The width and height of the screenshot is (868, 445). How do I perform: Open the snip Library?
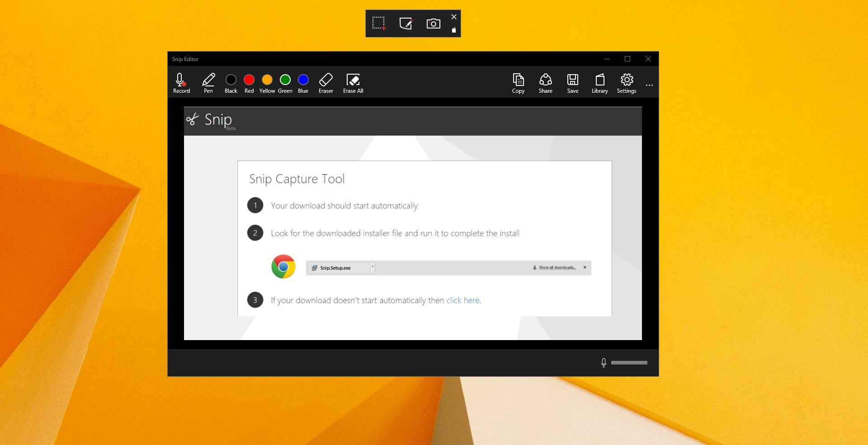tap(600, 83)
